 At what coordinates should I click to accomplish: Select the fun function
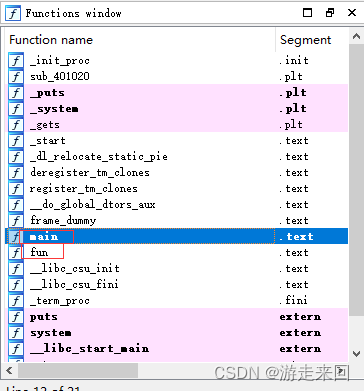pyautogui.click(x=39, y=252)
